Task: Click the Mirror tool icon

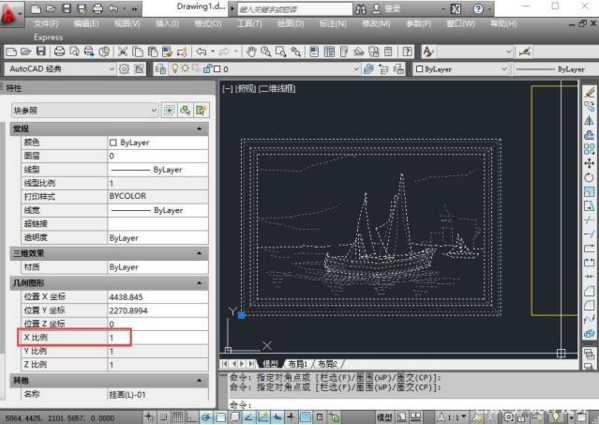Action: [589, 121]
